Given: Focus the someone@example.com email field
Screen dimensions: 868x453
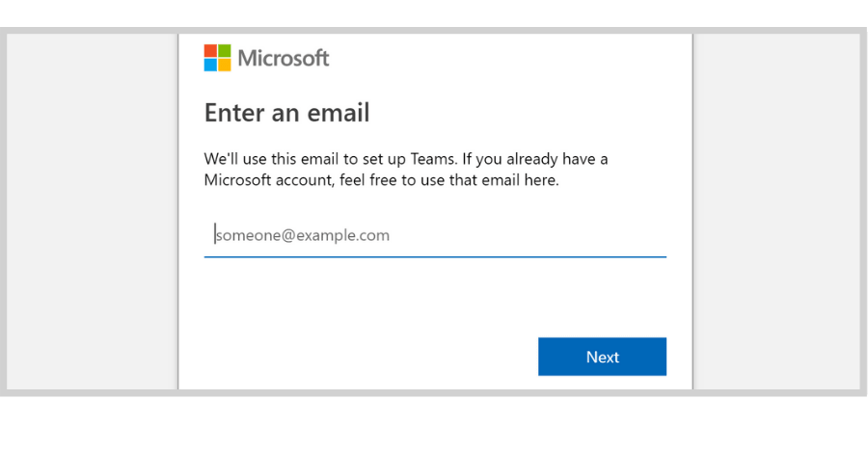Looking at the screenshot, I should [435, 235].
